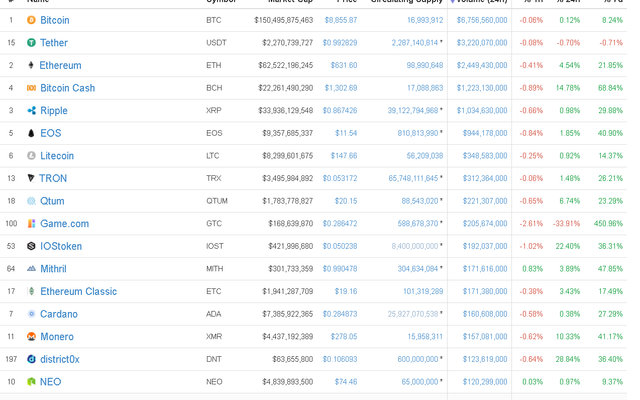The image size is (640, 400).
Task: Click the QTUM symbol cell
Action: coord(217,201)
